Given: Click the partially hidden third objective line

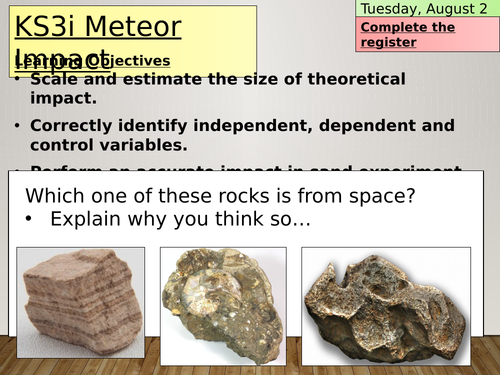Looking at the screenshot, I should [246, 168].
